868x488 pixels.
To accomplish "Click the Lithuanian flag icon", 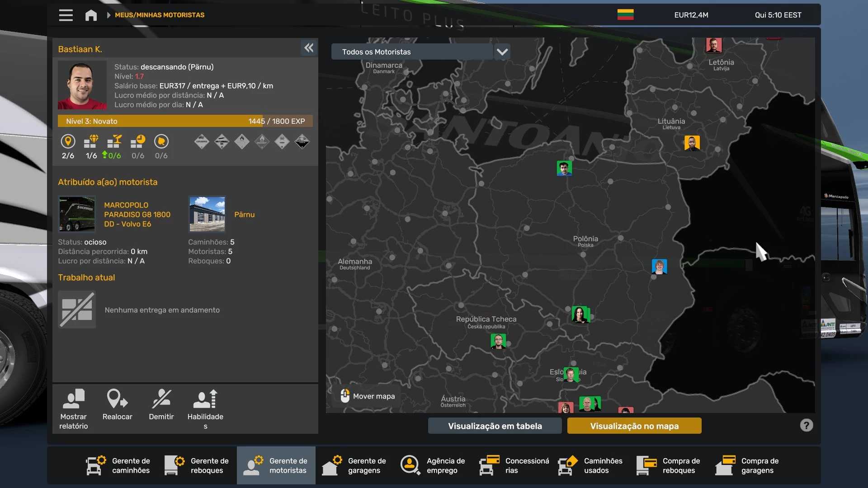I will click(x=625, y=15).
